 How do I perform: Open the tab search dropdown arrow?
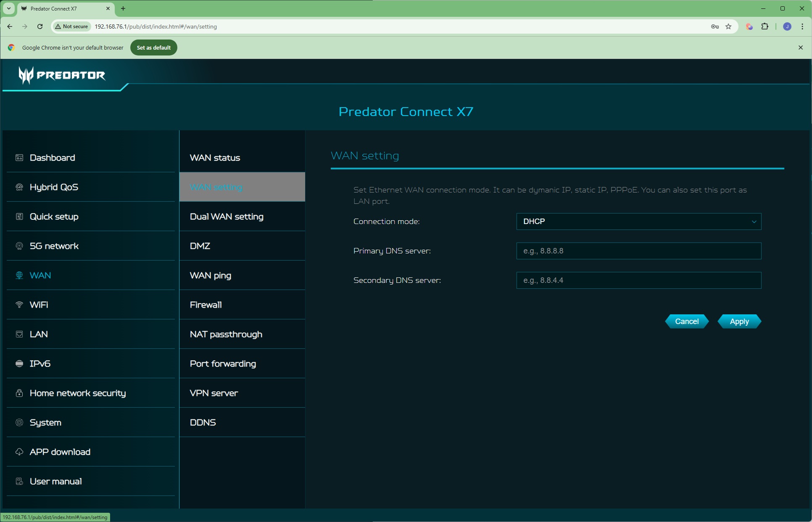coord(8,8)
